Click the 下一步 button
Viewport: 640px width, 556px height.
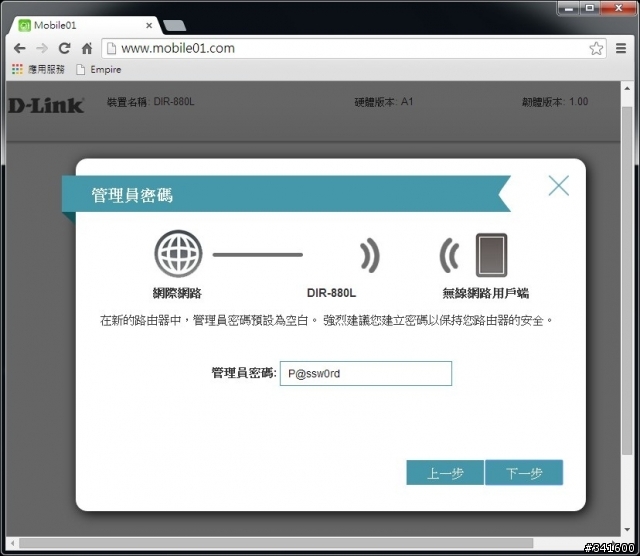pos(524,473)
